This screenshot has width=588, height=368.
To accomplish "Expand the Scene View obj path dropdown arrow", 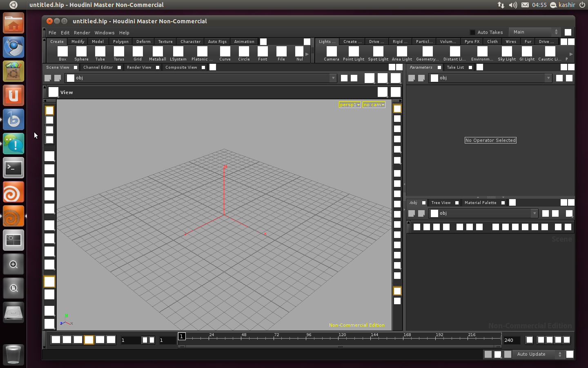I will [333, 78].
